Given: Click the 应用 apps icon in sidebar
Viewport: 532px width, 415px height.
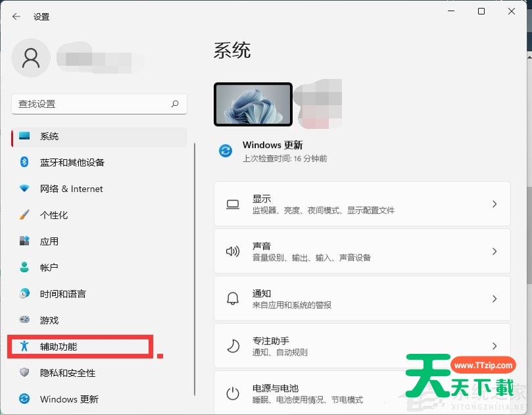Looking at the screenshot, I should [24, 241].
